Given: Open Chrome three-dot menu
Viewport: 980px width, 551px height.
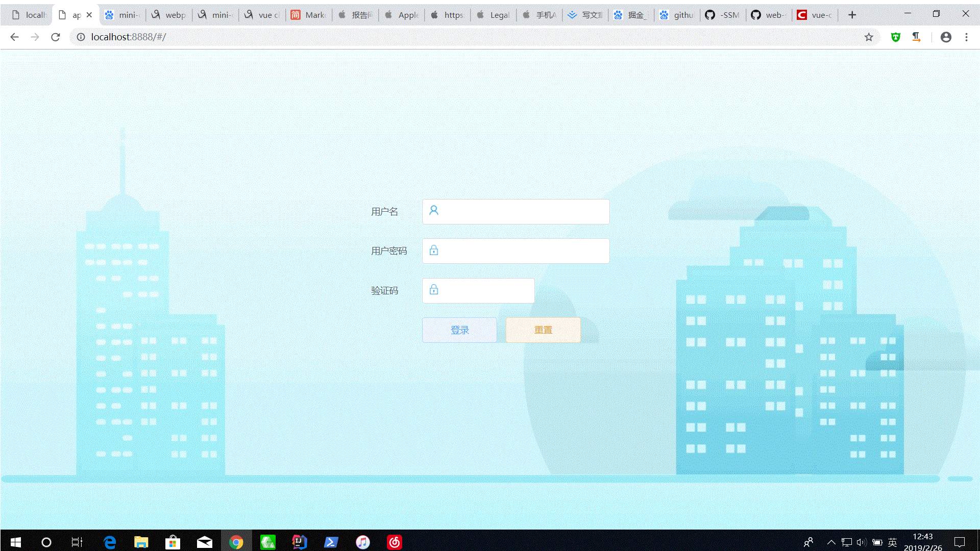Looking at the screenshot, I should pyautogui.click(x=966, y=37).
